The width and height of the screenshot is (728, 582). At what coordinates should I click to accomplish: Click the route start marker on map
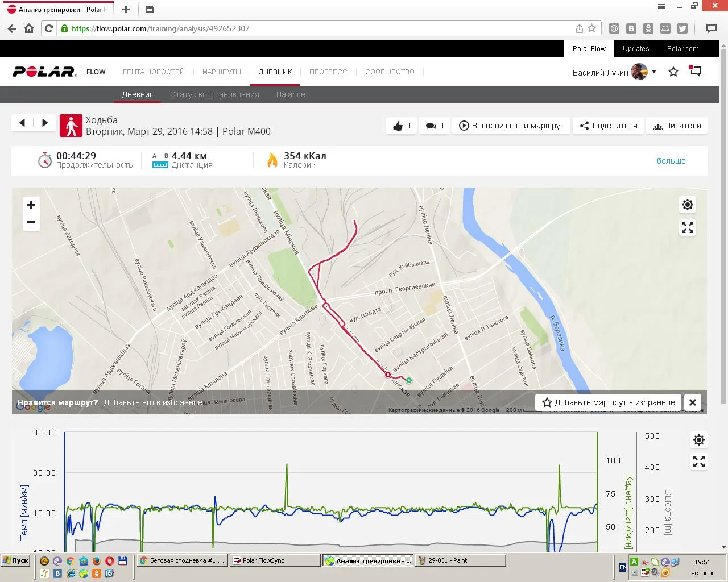coord(408,380)
